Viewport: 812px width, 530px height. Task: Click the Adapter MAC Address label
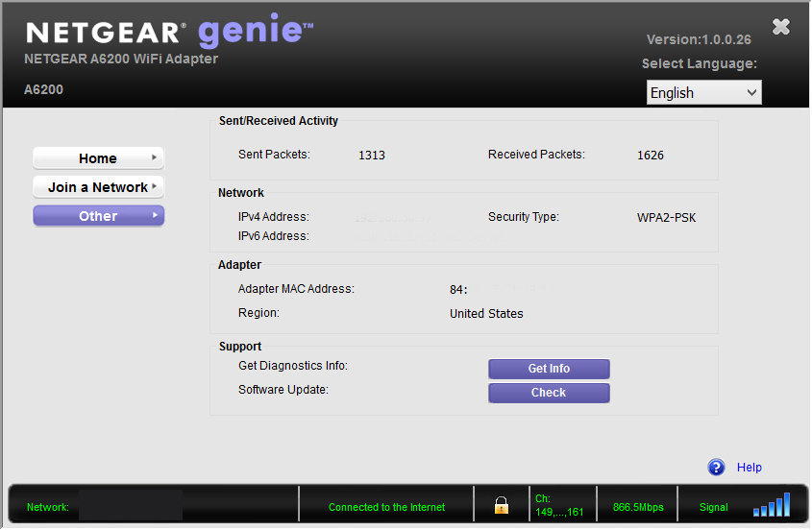coord(296,289)
